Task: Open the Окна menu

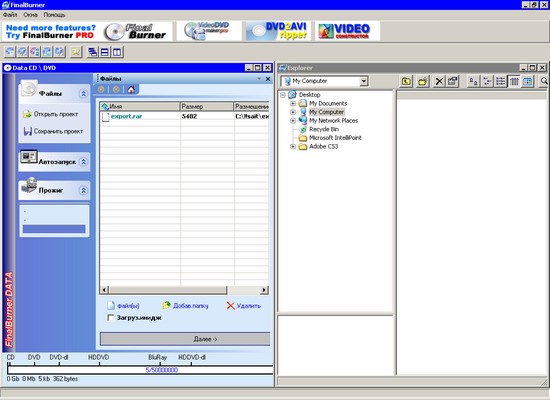Action: (x=31, y=15)
